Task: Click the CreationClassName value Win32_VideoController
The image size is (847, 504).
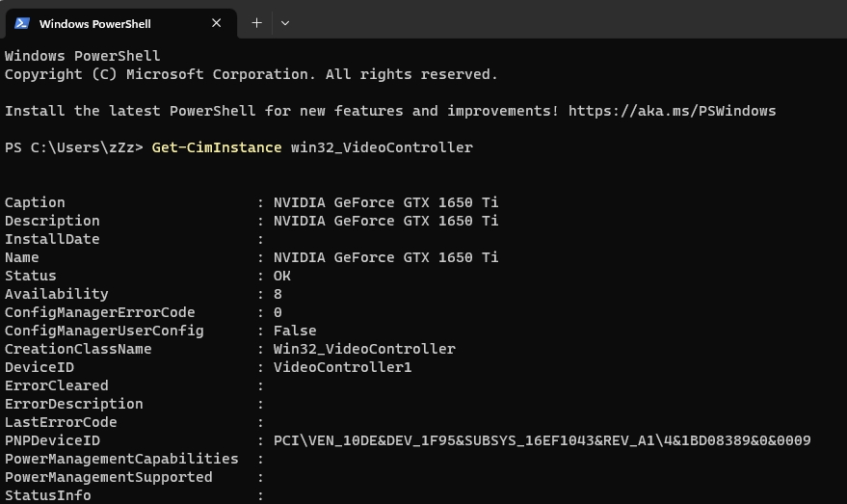Action: 364,349
